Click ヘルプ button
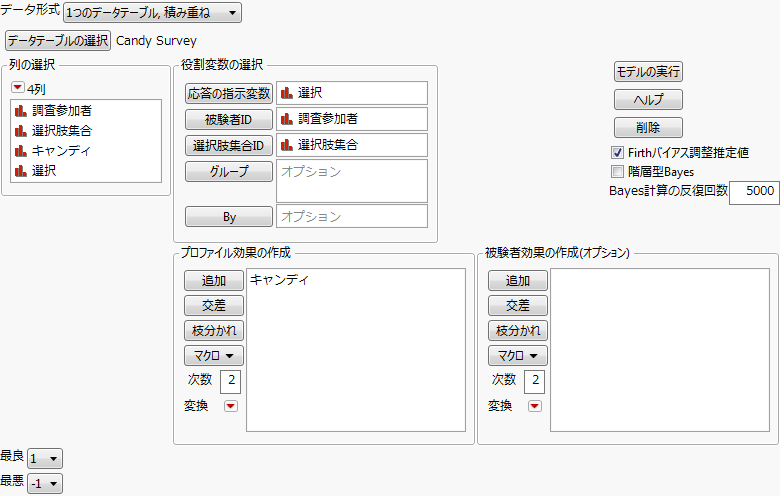The height and width of the screenshot is (496, 780). click(x=648, y=99)
